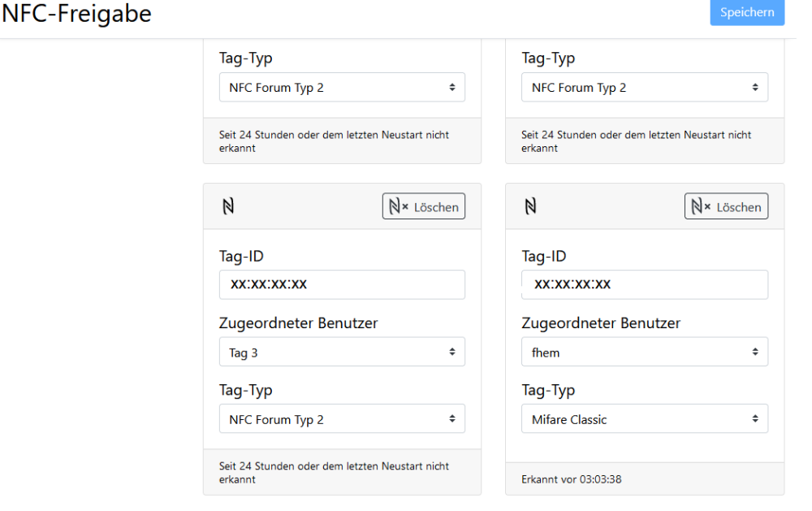This screenshot has height=511, width=812.
Task: Click the NFC icon in the Tag 3 card header
Action: [x=228, y=207]
